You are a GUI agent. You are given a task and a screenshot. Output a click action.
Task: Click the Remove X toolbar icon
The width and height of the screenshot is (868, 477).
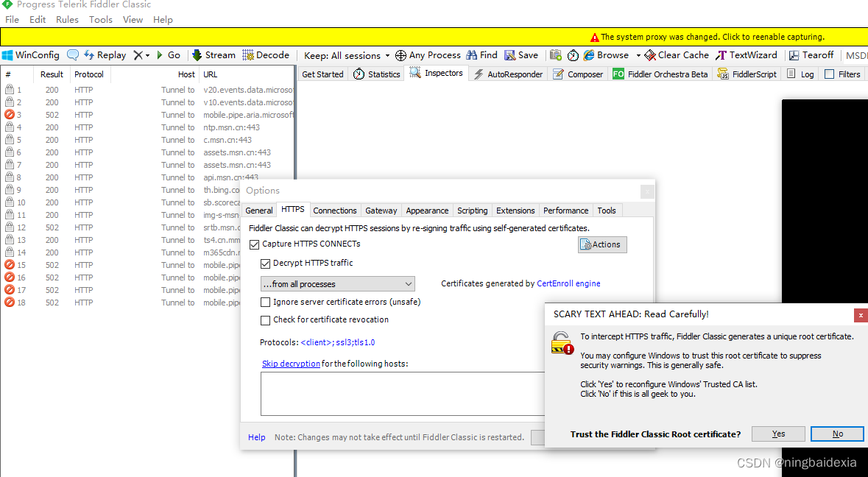(x=138, y=55)
